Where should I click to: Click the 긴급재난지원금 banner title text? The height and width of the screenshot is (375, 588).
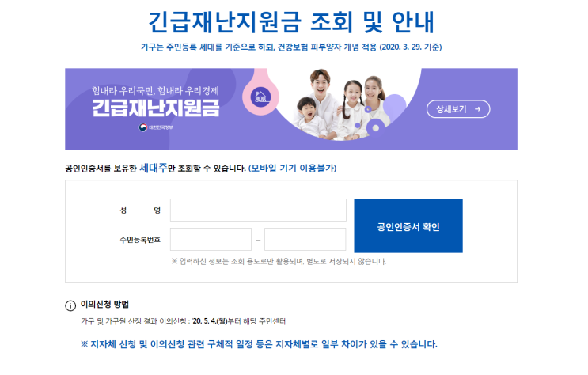(155, 108)
